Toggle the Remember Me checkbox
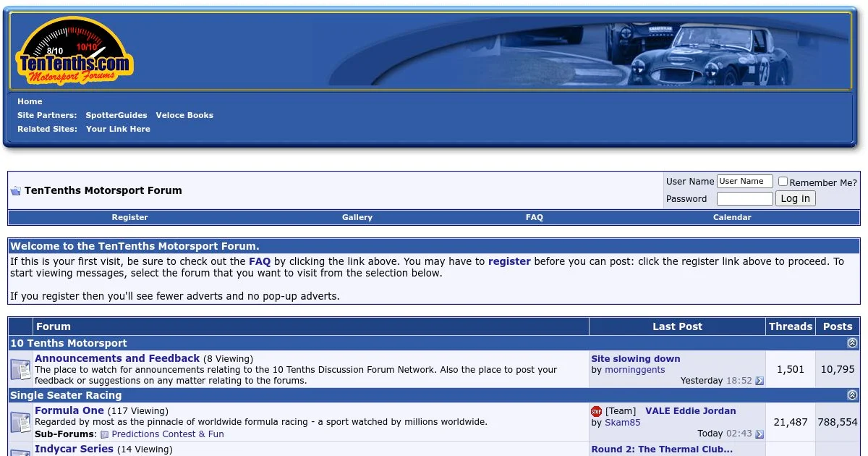The image size is (868, 456). click(783, 182)
